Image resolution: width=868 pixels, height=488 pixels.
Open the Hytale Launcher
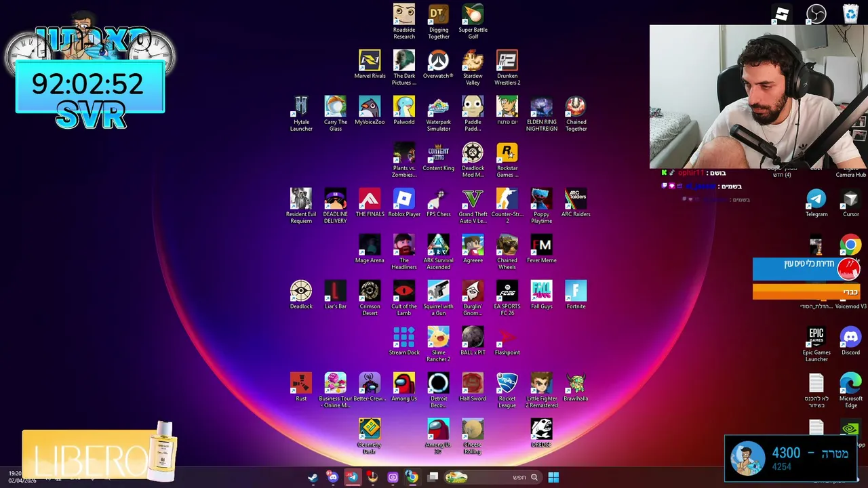point(301,114)
